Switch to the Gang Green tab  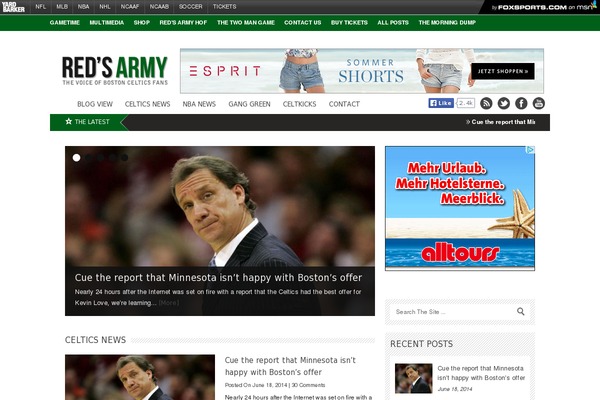[x=249, y=104]
